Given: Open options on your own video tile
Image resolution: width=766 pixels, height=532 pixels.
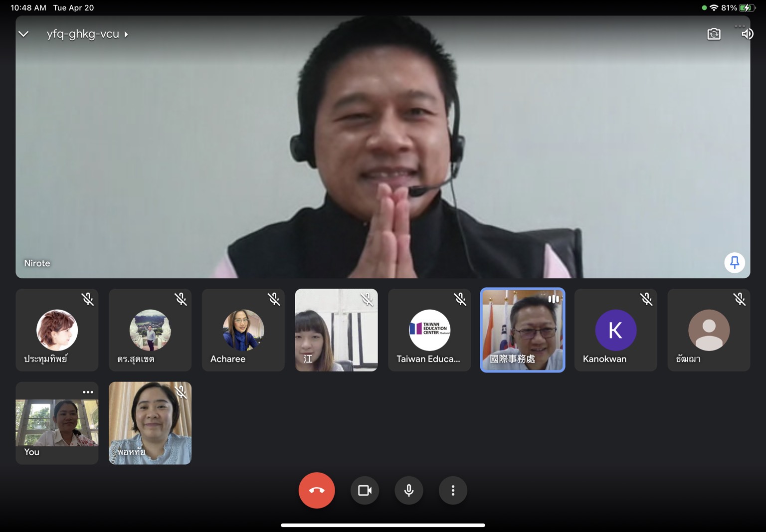Looking at the screenshot, I should (88, 392).
